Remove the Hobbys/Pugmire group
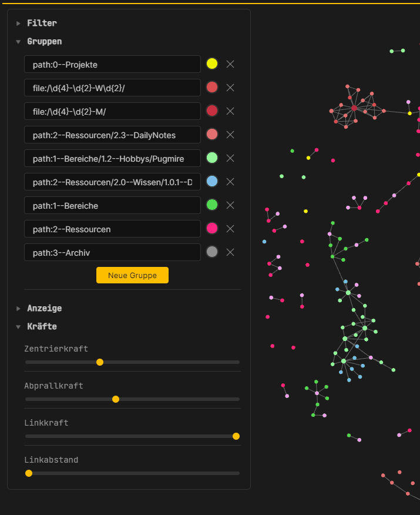Screen dimensions: 420x515 pos(230,158)
